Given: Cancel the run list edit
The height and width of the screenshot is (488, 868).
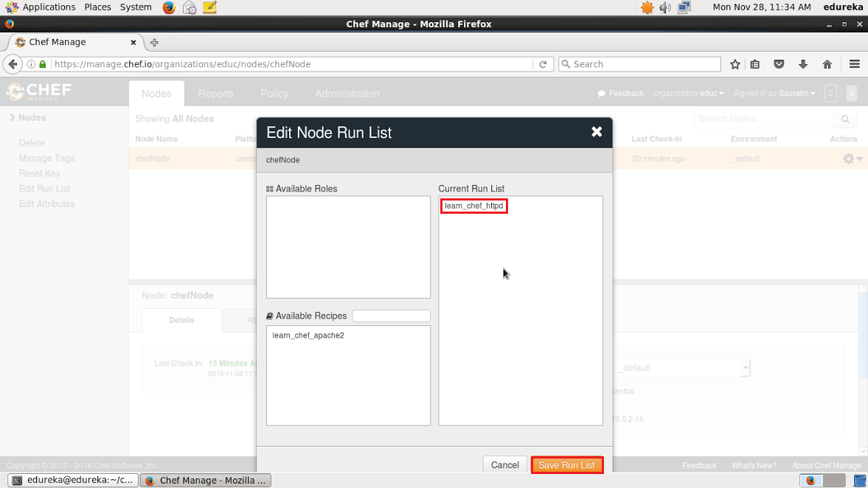Looking at the screenshot, I should (504, 464).
